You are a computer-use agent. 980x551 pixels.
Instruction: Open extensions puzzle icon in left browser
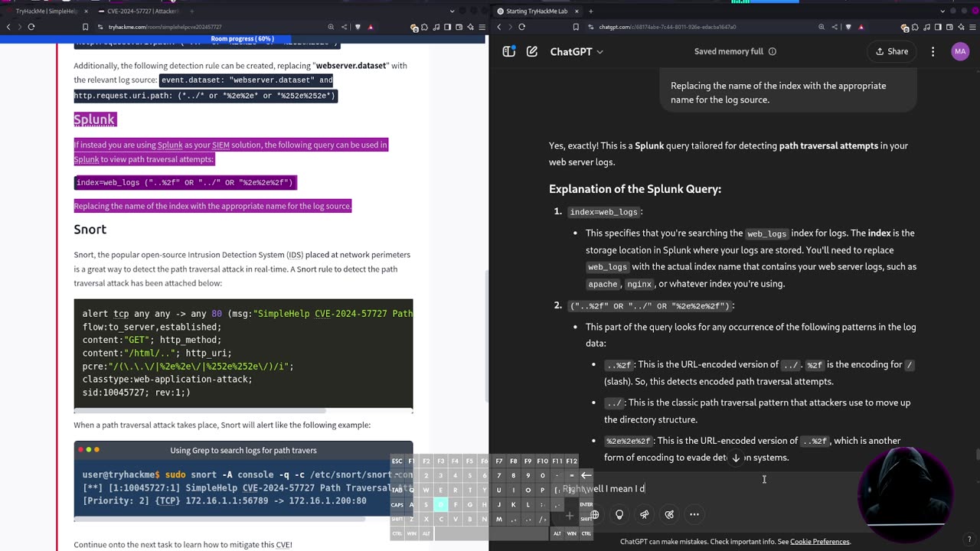tap(426, 28)
